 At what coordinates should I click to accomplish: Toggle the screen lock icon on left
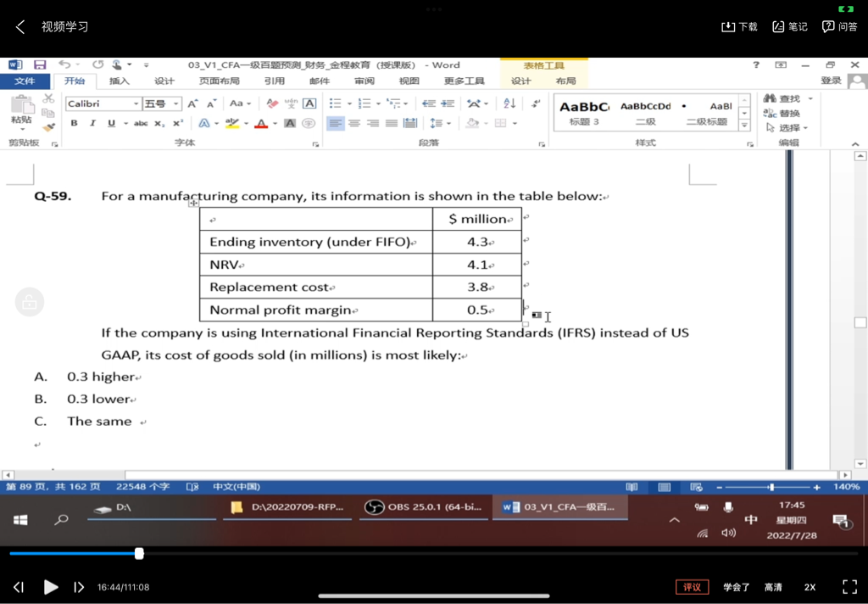[30, 302]
